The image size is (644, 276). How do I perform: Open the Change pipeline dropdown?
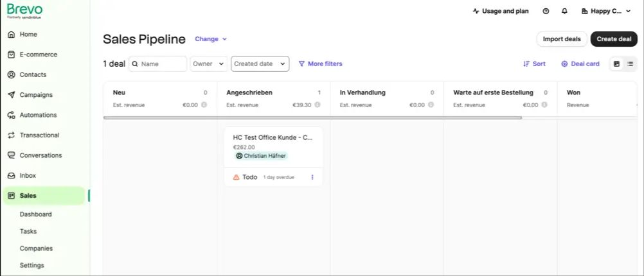point(211,39)
